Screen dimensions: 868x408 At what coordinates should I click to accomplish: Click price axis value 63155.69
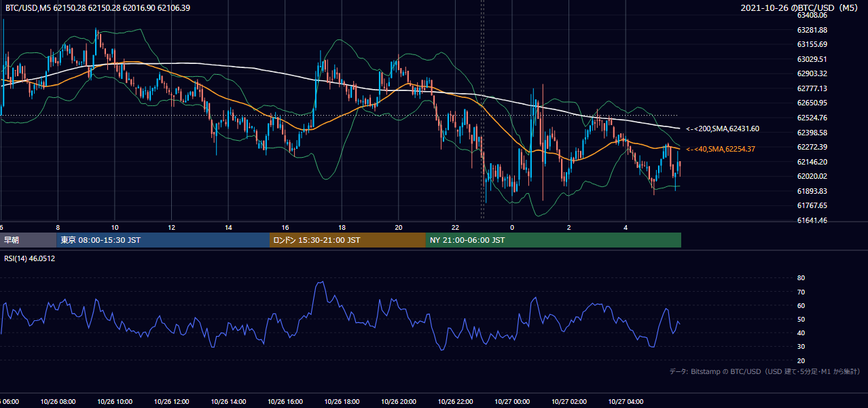pyautogui.click(x=812, y=44)
